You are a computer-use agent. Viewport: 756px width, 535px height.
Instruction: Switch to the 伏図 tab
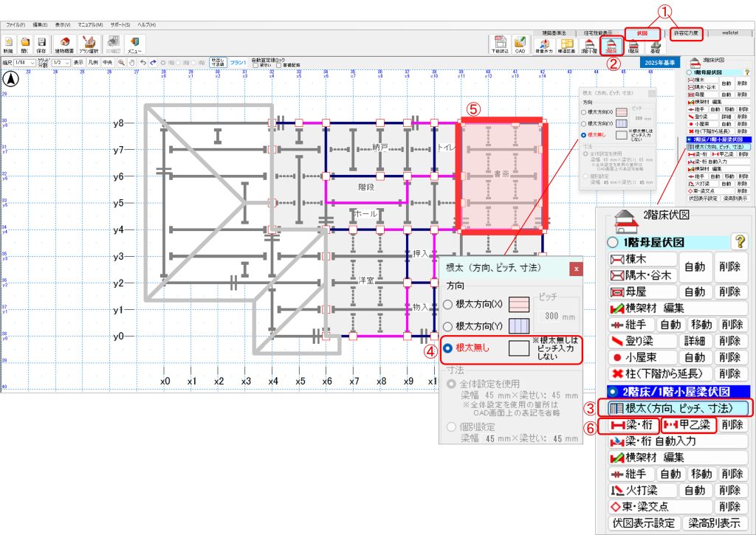(x=642, y=33)
